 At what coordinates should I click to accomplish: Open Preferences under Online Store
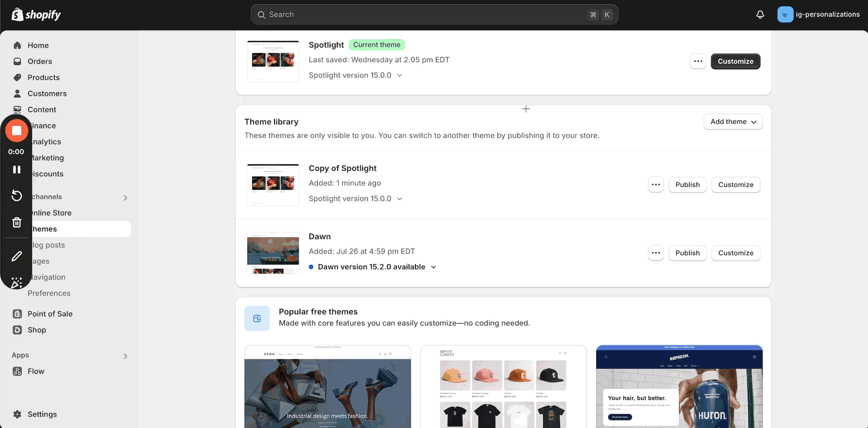pyautogui.click(x=49, y=293)
